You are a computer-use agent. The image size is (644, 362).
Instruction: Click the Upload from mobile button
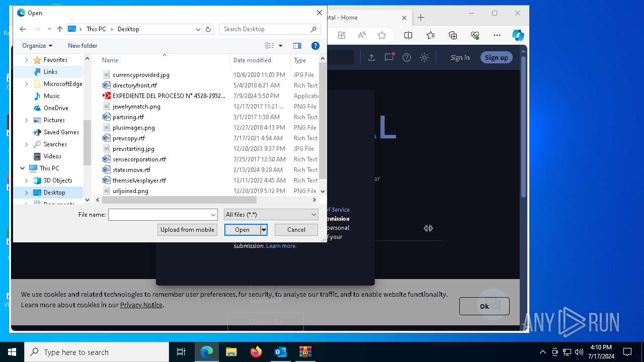coord(187,230)
